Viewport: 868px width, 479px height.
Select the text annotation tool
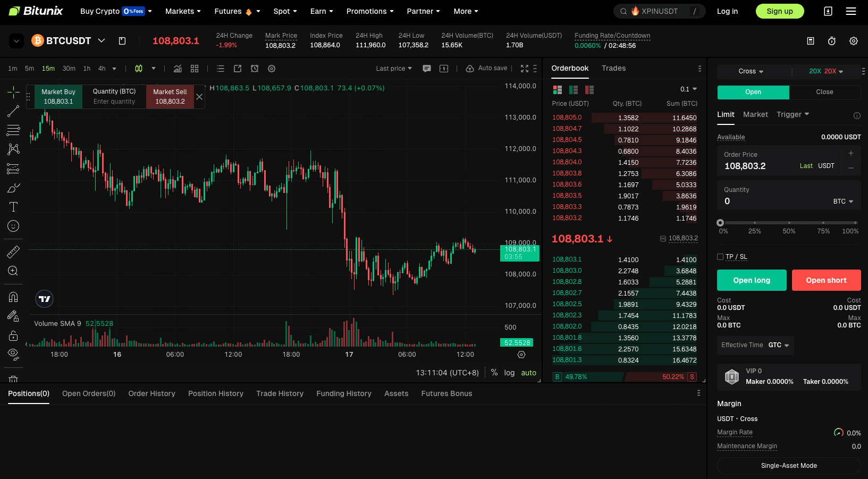click(13, 207)
